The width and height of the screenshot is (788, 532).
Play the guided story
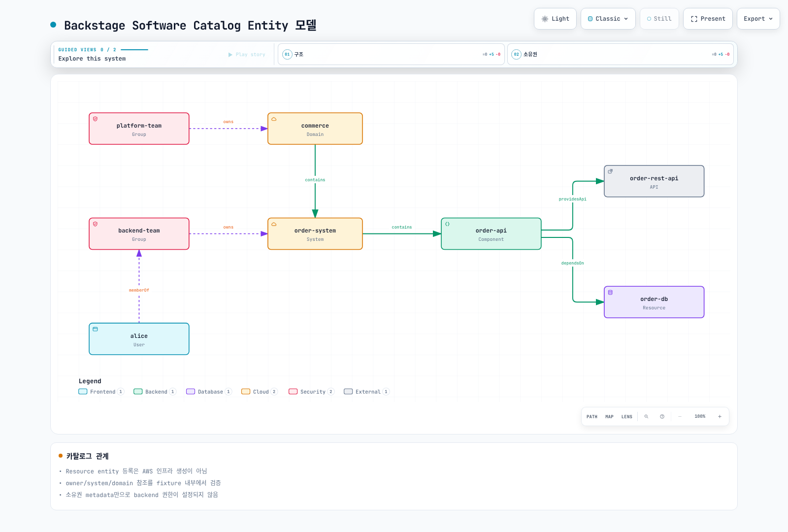[247, 55]
